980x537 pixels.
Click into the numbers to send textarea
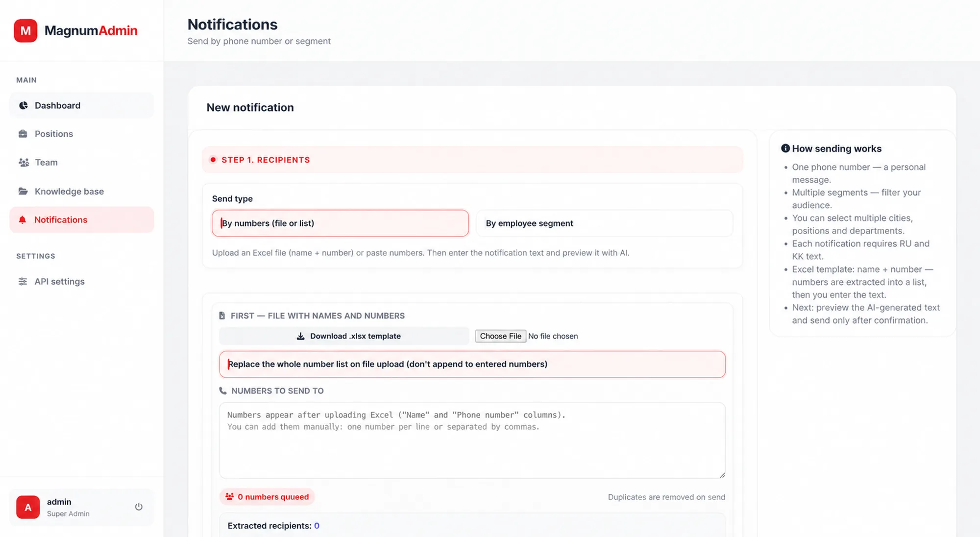click(x=472, y=440)
